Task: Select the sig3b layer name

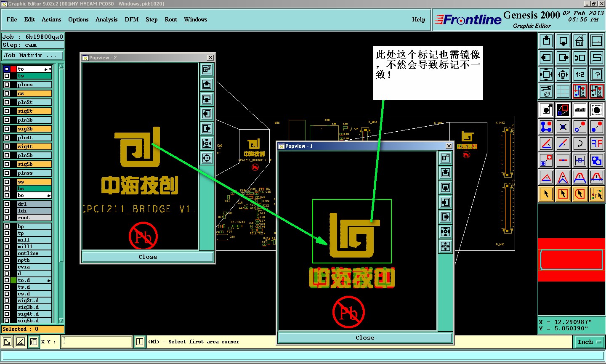Action: pyautogui.click(x=35, y=129)
